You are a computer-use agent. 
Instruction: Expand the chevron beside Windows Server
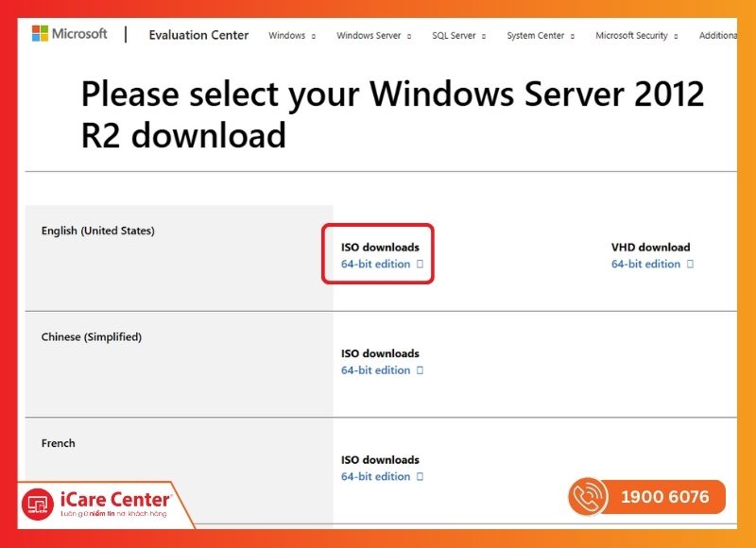[409, 36]
